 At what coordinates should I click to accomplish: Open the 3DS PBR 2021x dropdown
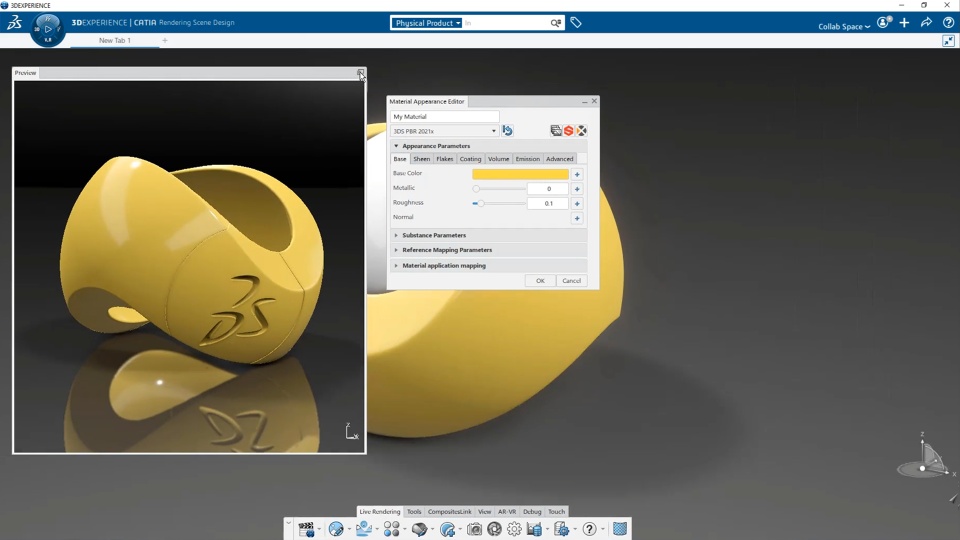444,131
